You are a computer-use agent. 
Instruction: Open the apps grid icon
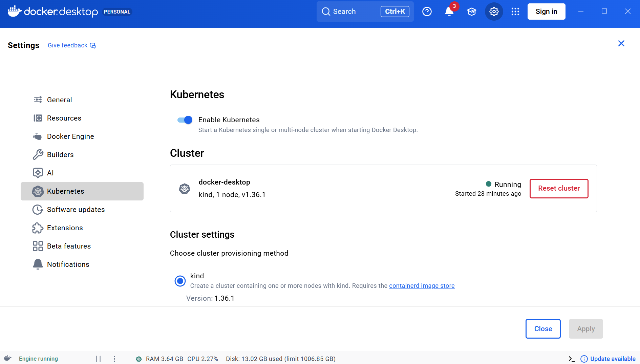pos(515,12)
